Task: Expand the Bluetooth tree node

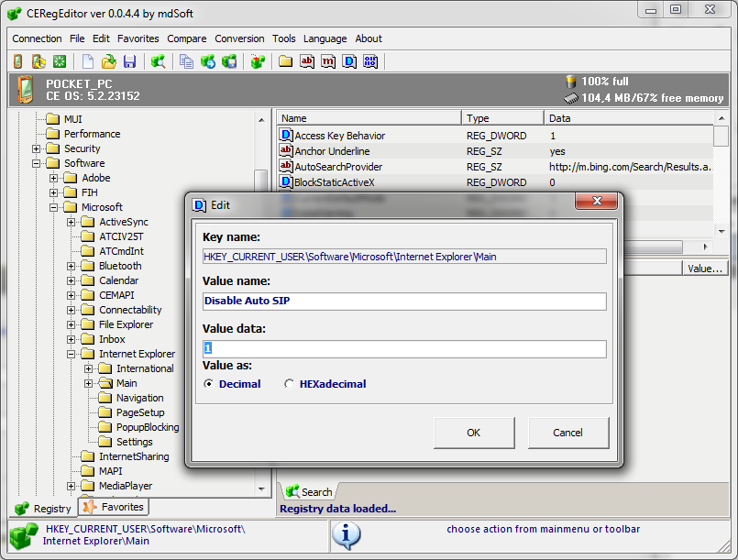Action: coord(72,266)
